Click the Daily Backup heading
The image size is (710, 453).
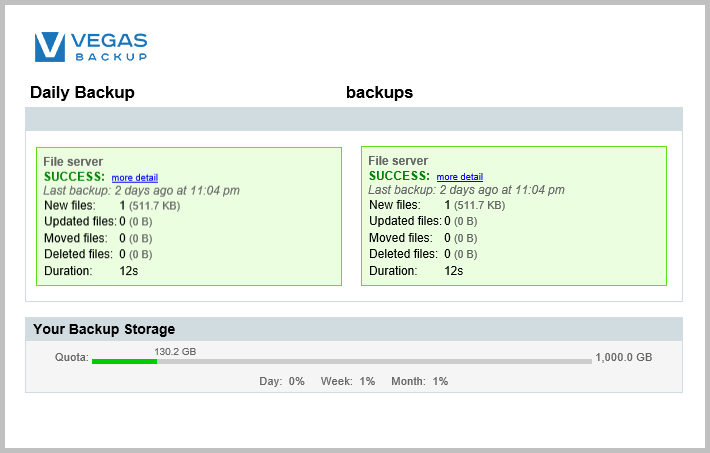pos(82,93)
